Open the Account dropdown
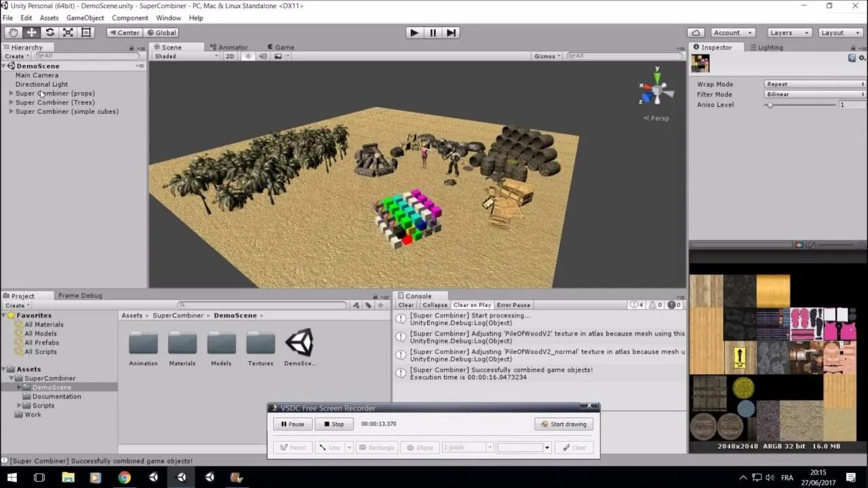Viewport: 868px width, 488px height. (733, 33)
